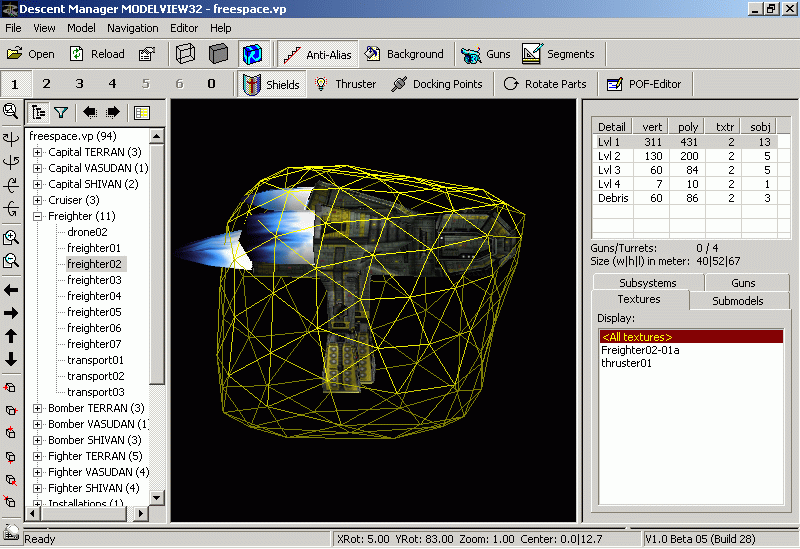The image size is (800, 549).
Task: Click the move right black arrow
Action: 11,313
